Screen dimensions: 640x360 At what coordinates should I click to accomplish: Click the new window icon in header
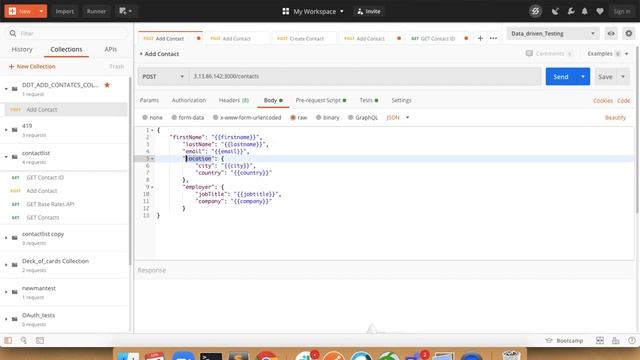click(x=125, y=11)
